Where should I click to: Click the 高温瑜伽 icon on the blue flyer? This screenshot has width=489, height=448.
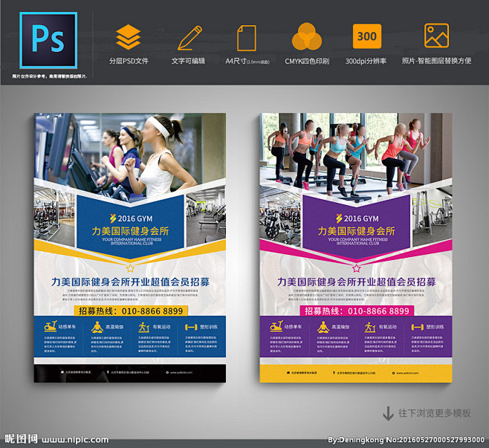97,326
